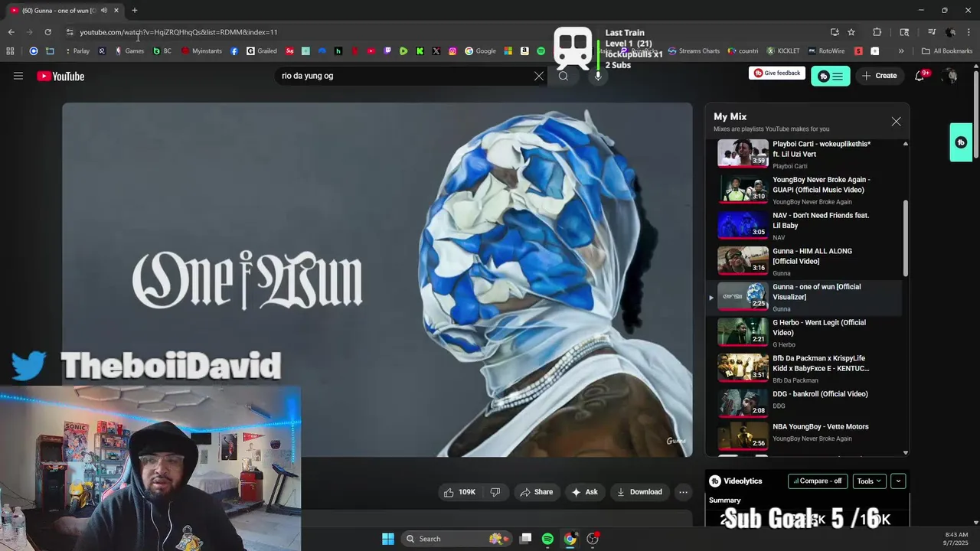
Task: Go back in the browser
Action: [x=11, y=32]
